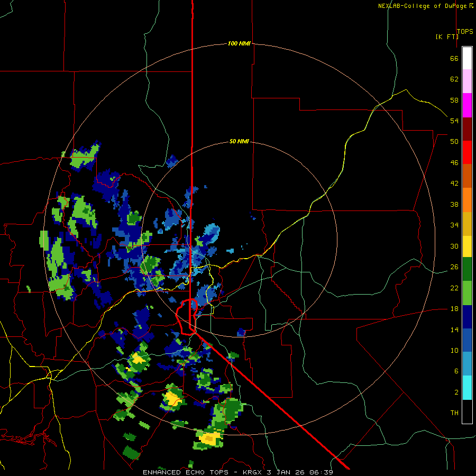This screenshot has width=476, height=476.
Task: Click the "34" legend value
Action: [x=454, y=225]
